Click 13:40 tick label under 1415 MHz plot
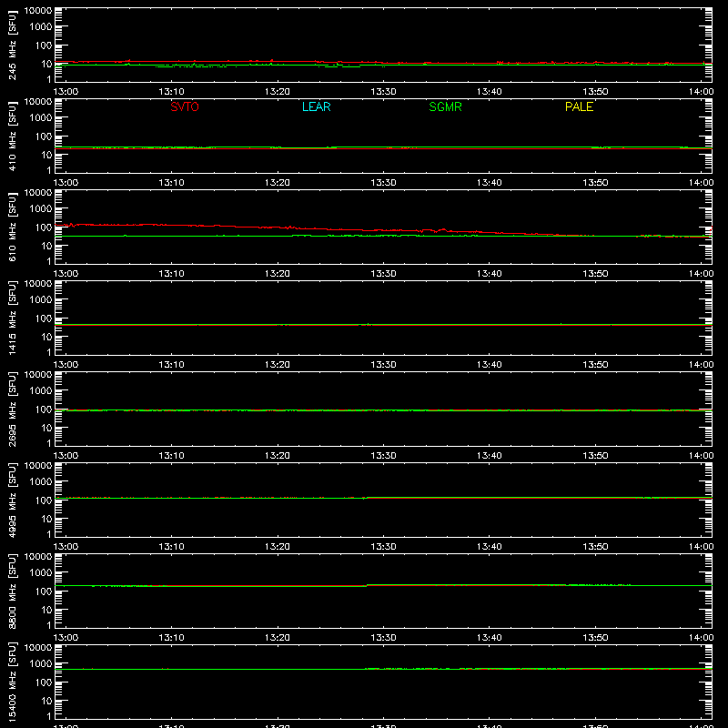Screen dimensions: 728x728 [x=490, y=365]
